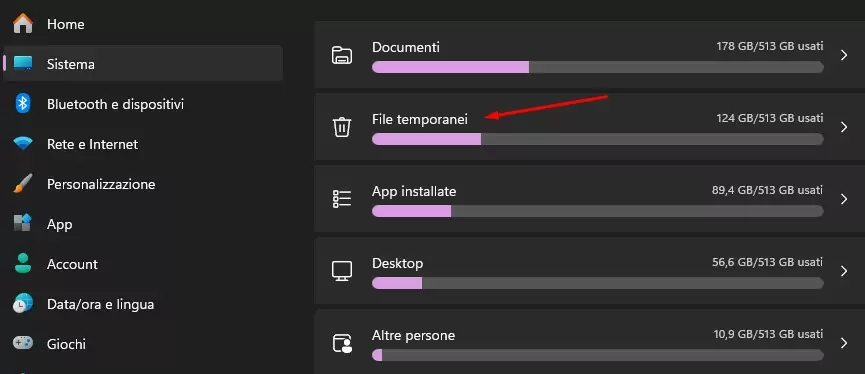This screenshot has width=865, height=374.
Task: Click the File temporanei usage bar
Action: [597, 139]
